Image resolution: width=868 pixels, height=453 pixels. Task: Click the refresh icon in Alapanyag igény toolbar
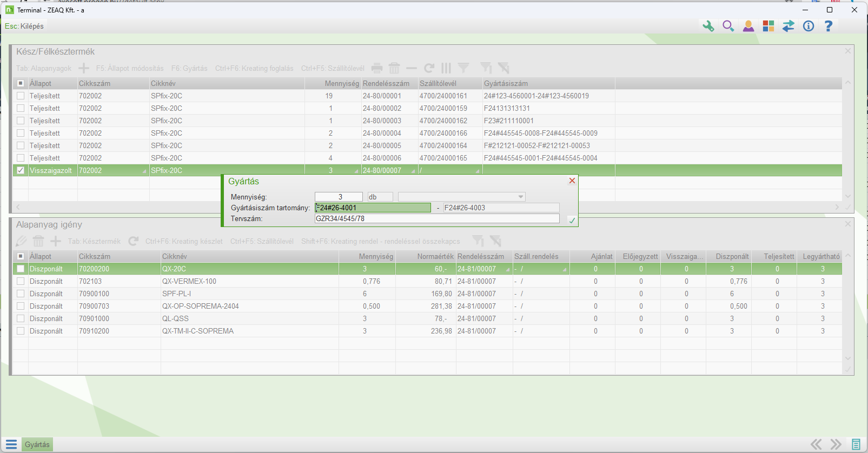(134, 241)
